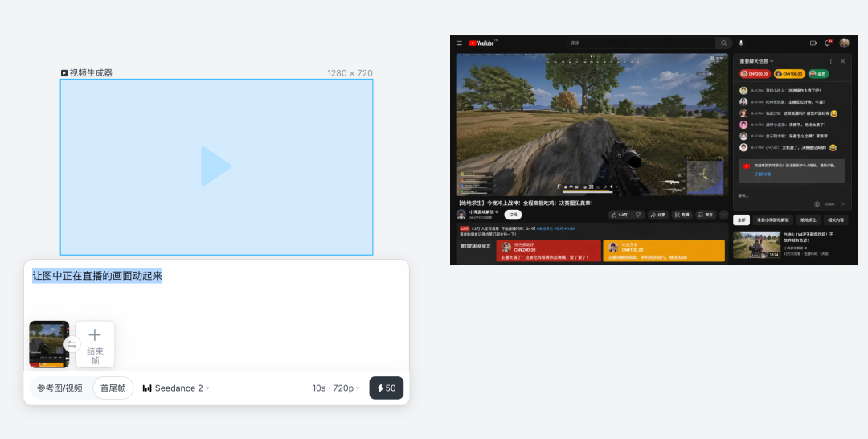This screenshot has width=868, height=439.
Task: Click the 保存 save button
Action: pos(706,215)
